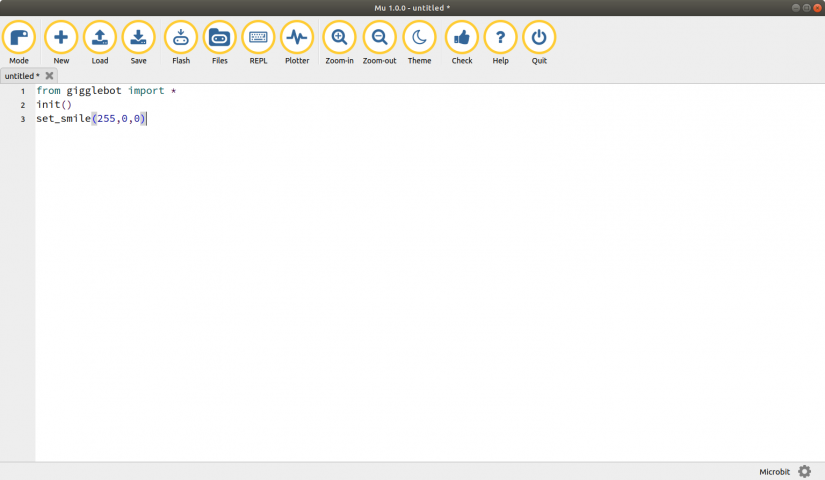Toggle the Plotter panel
The width and height of the screenshot is (825, 480).
(297, 38)
